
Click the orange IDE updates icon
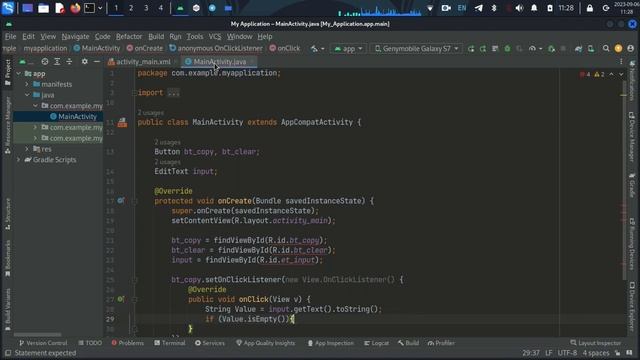(618, 49)
